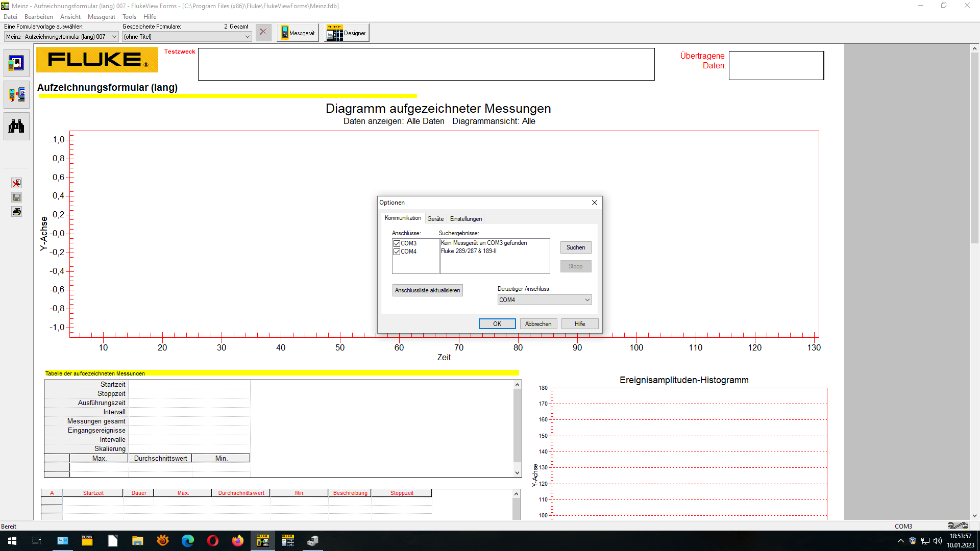Click the Messgerät toolbar icon button
This screenshot has width=980, height=551.
298,33
